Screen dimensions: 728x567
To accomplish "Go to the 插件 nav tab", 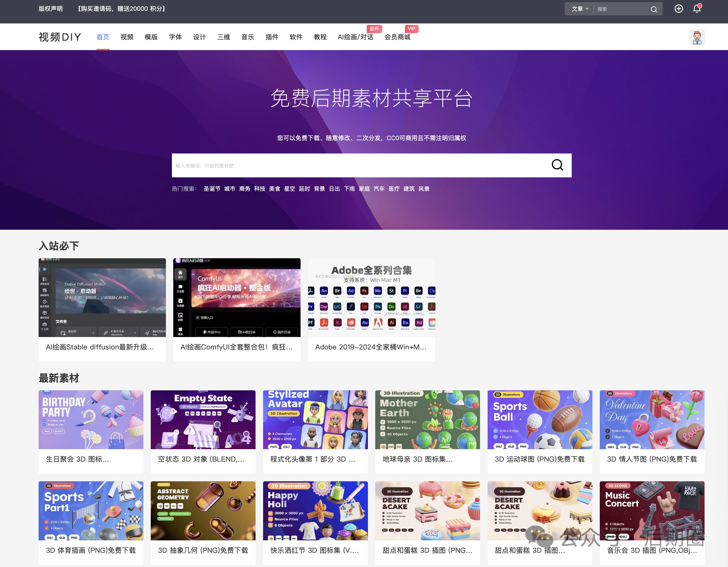I will click(x=272, y=37).
